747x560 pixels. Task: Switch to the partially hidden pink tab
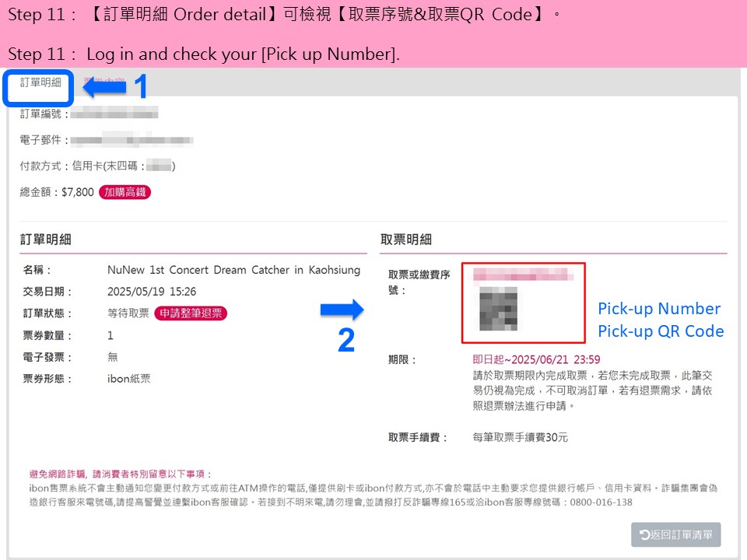[x=103, y=80]
